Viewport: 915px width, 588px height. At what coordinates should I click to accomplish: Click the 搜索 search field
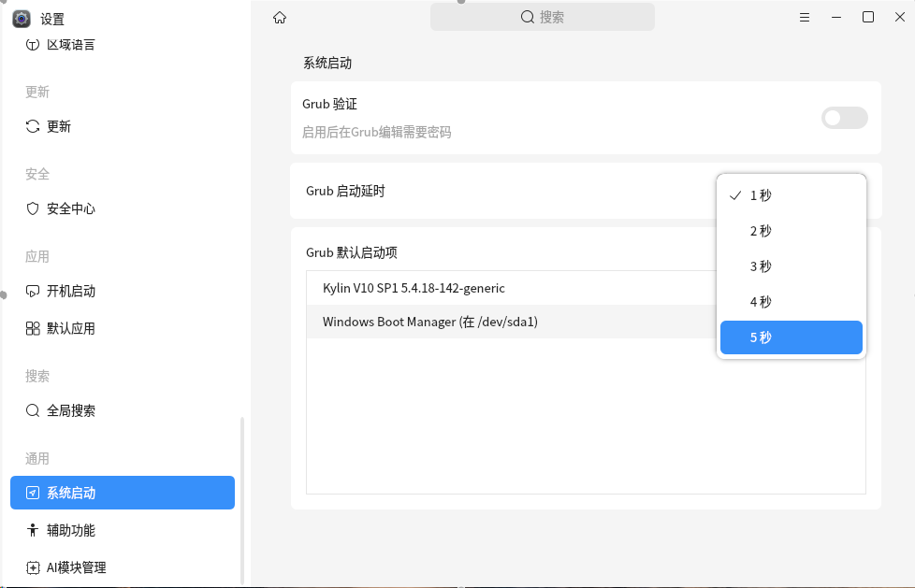[x=542, y=17]
